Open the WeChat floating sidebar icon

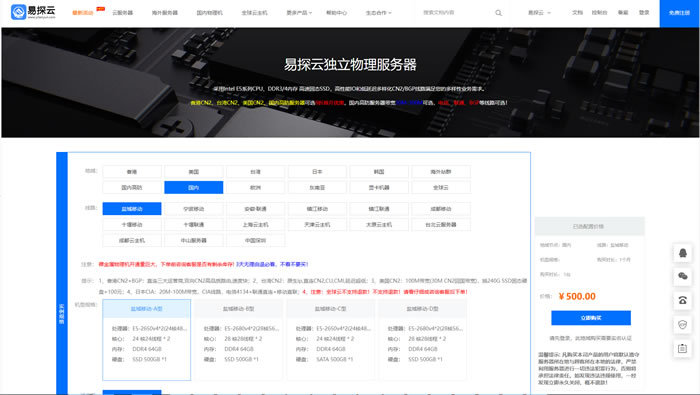(682, 276)
